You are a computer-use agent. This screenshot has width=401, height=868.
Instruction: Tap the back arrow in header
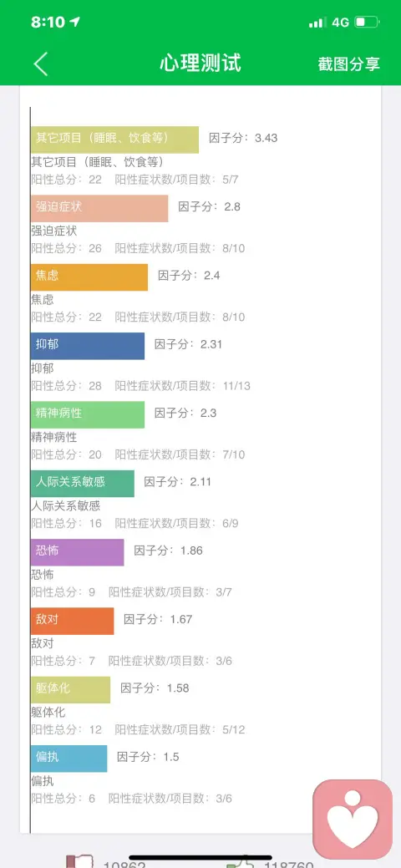41,63
